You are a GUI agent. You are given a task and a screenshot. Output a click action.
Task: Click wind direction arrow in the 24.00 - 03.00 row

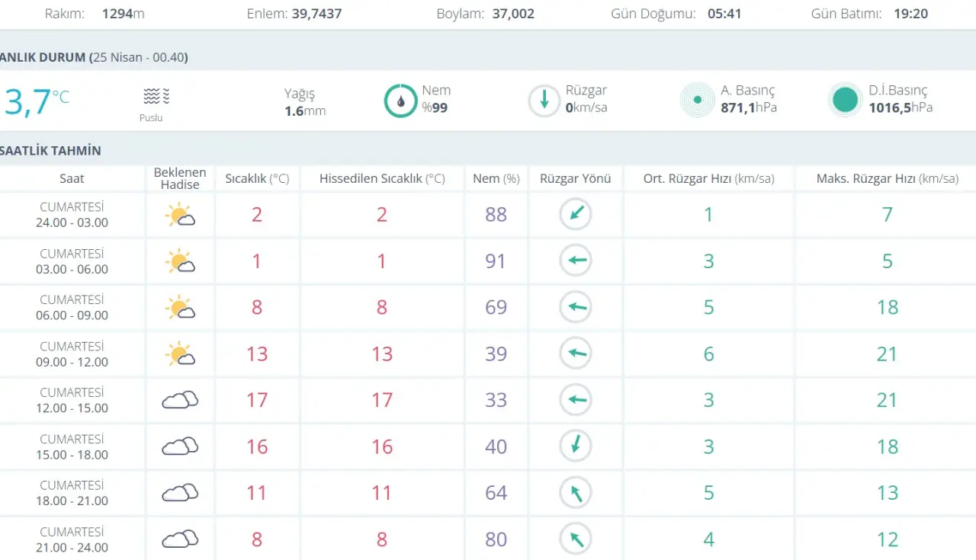(576, 214)
